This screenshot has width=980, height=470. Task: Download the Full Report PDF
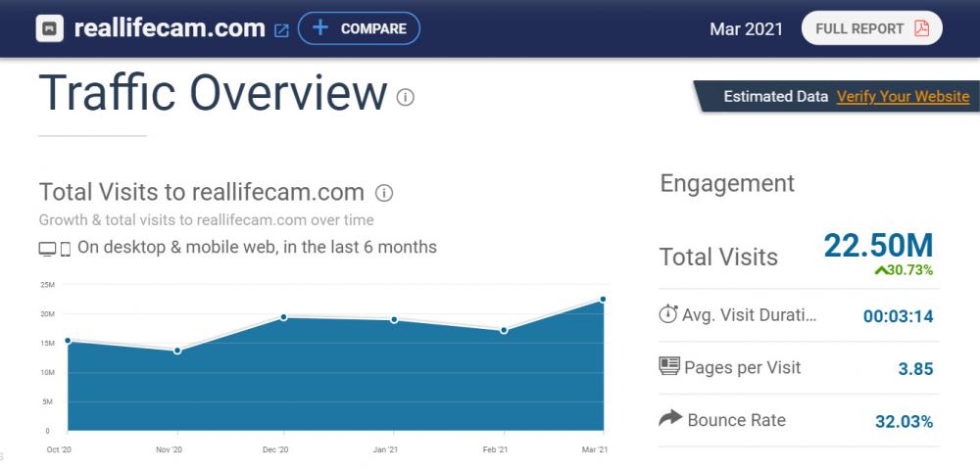[x=871, y=28]
